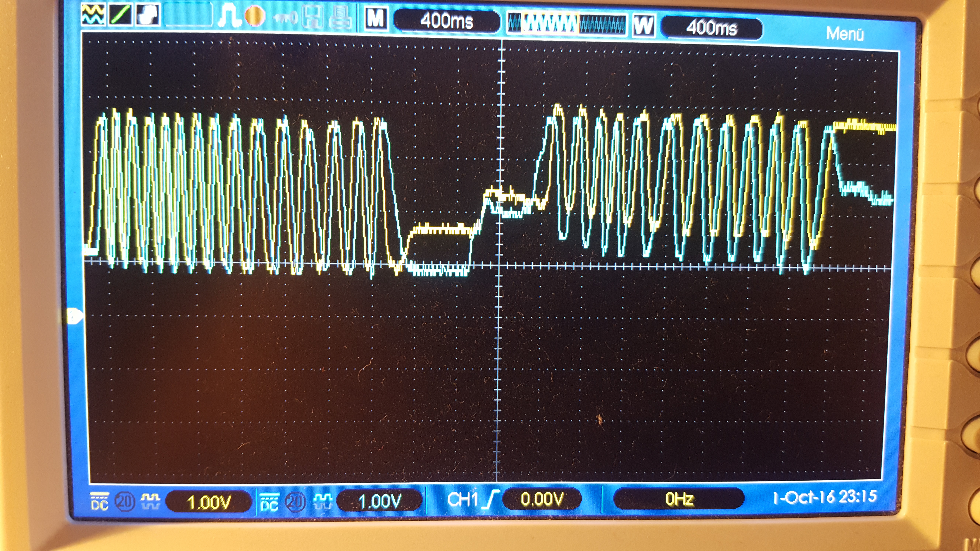
Task: Click the 0Hz frequency counter readout
Action: click(x=679, y=498)
